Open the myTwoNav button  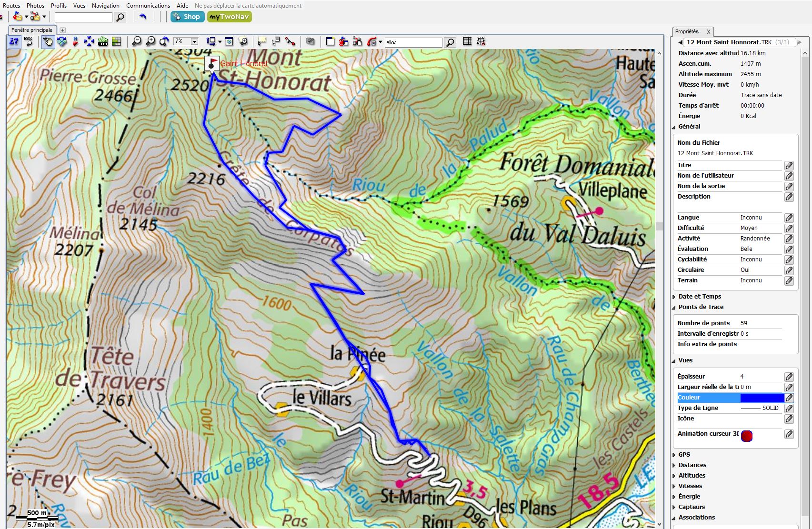click(229, 17)
